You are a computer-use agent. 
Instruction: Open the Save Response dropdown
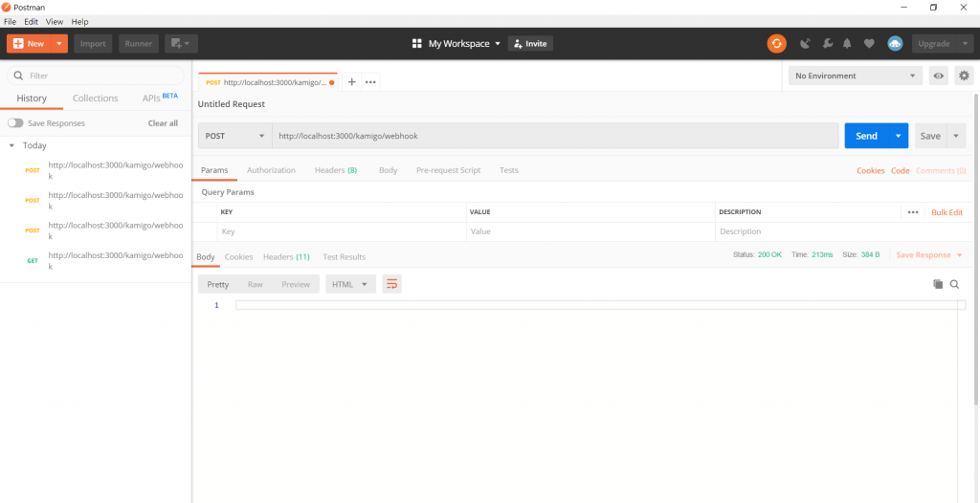[929, 255]
